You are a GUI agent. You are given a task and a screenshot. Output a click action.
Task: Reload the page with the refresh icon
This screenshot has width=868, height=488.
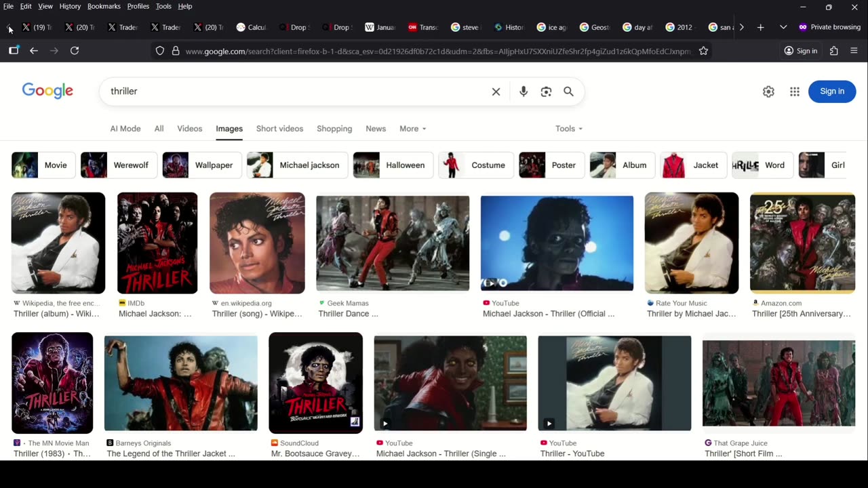(x=75, y=51)
